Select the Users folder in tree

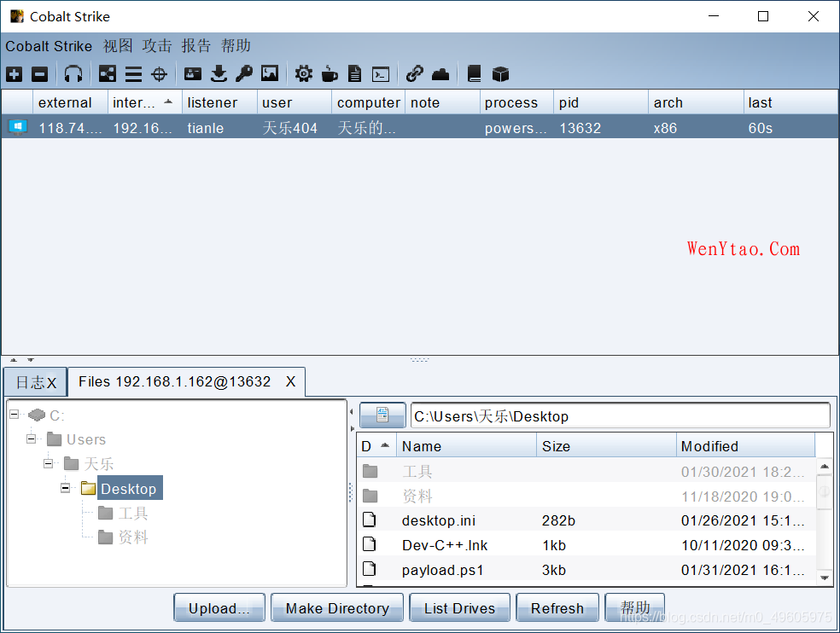click(85, 439)
